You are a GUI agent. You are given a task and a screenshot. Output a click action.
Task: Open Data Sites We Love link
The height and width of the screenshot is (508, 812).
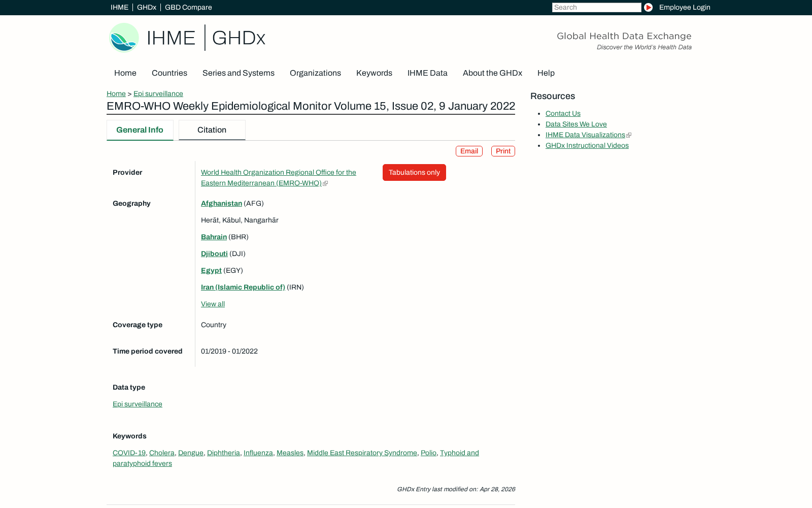pos(576,124)
